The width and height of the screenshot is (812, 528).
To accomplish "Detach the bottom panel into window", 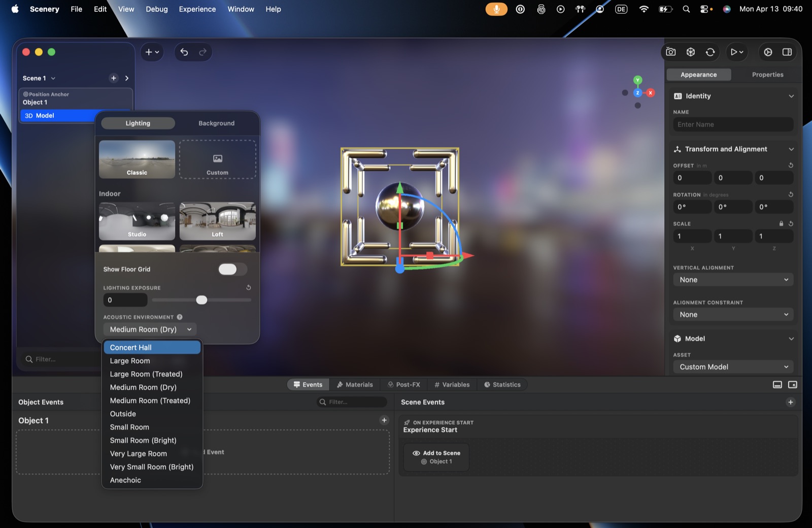I will pos(793,385).
